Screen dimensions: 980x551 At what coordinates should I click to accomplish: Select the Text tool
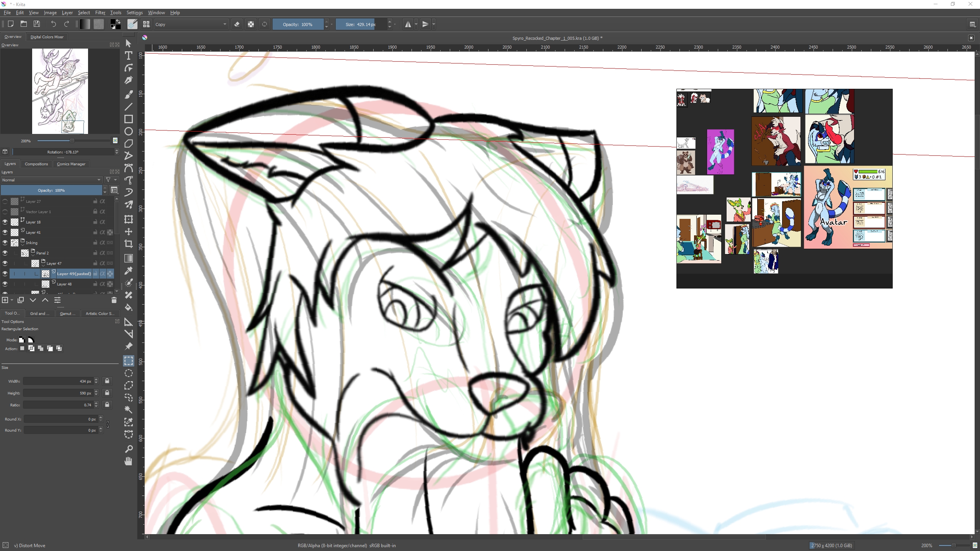tap(129, 56)
